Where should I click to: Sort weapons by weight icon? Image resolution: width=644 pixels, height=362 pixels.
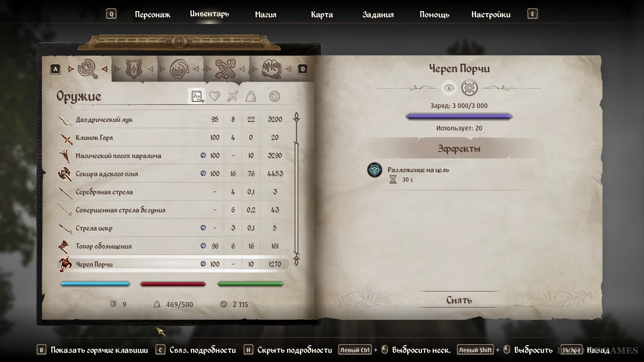251,97
